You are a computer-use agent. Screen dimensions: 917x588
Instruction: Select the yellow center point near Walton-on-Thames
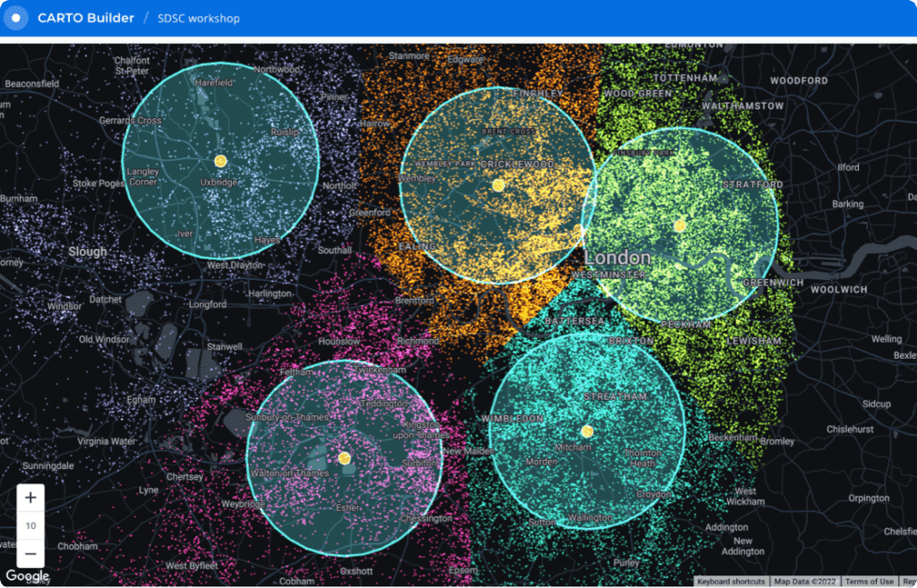click(x=345, y=458)
